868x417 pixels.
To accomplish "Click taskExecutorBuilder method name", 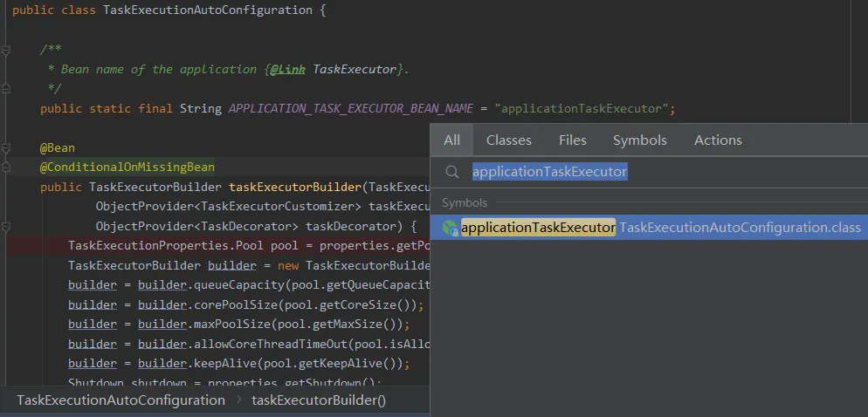I will 295,187.
